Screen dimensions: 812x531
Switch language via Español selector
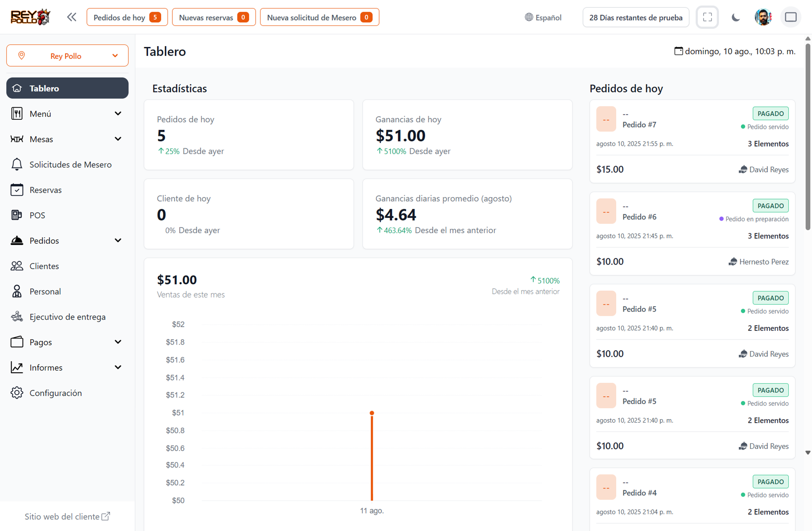[x=543, y=17]
